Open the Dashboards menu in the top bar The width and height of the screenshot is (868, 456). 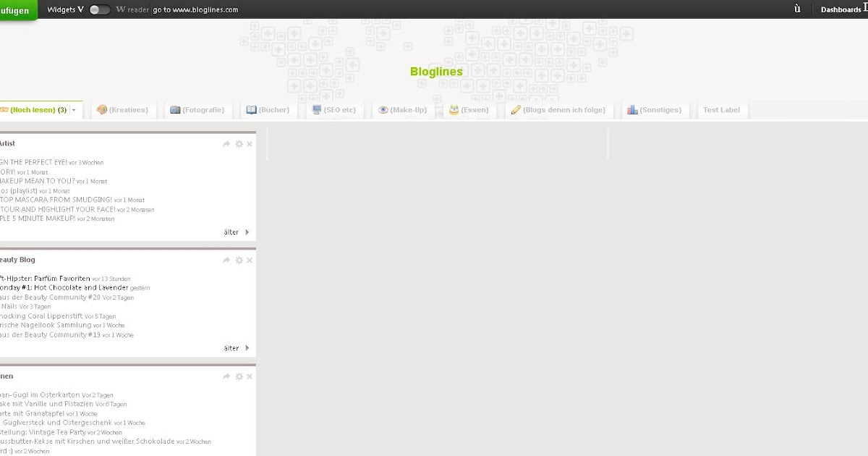(x=843, y=9)
